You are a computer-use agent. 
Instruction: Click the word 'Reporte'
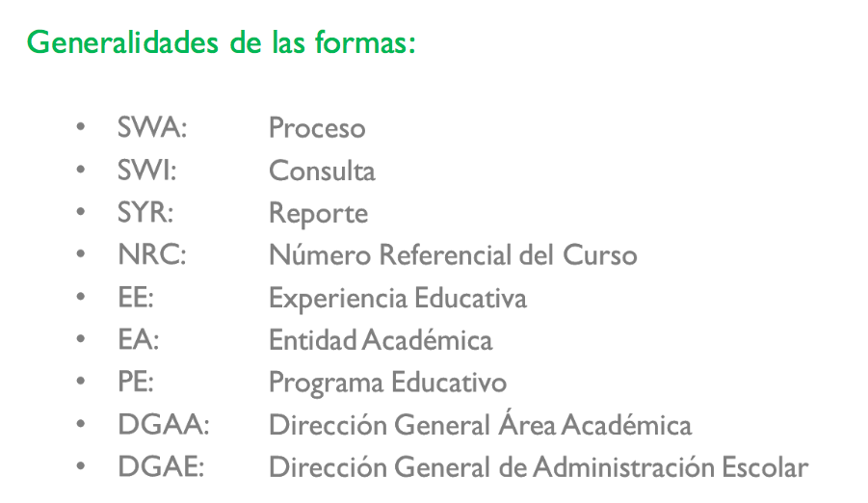tap(318, 213)
